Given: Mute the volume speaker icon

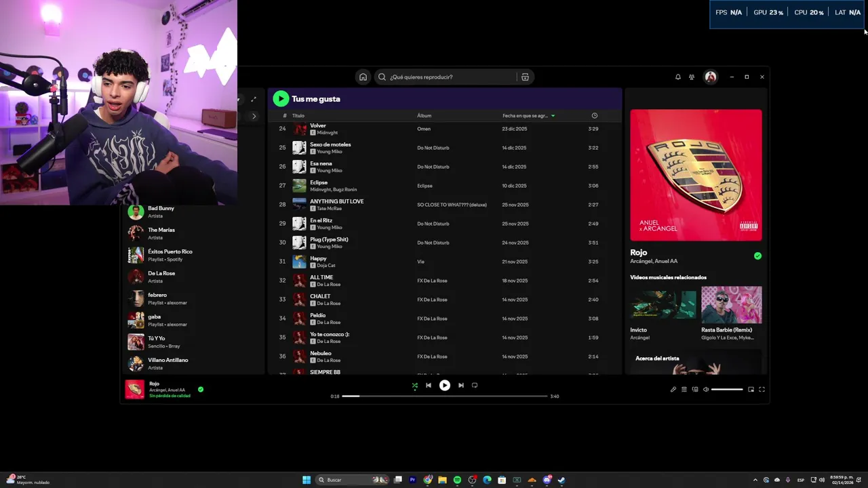Looking at the screenshot, I should pyautogui.click(x=706, y=389).
